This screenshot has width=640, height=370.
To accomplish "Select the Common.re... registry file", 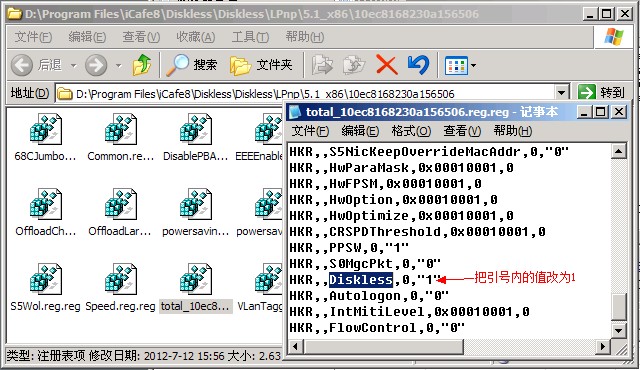I will coord(120,137).
